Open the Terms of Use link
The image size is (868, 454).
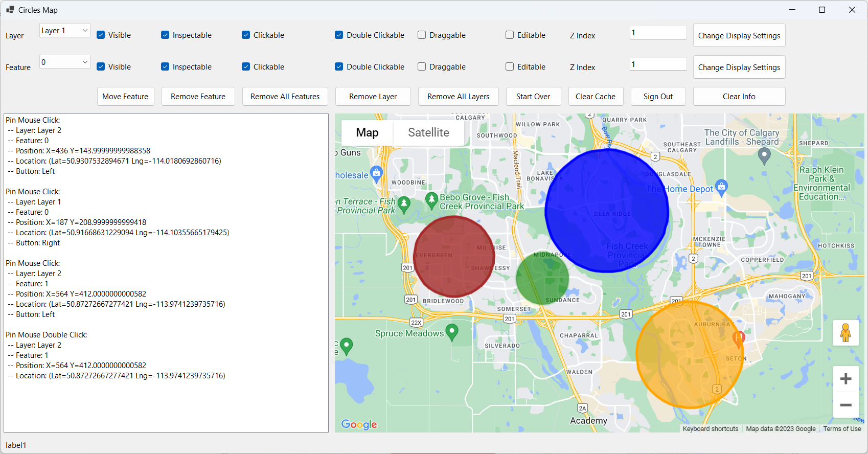[x=842, y=429]
